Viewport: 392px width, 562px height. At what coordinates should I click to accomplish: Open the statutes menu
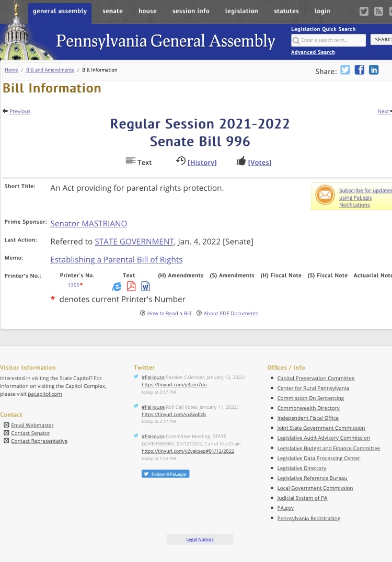point(286,11)
